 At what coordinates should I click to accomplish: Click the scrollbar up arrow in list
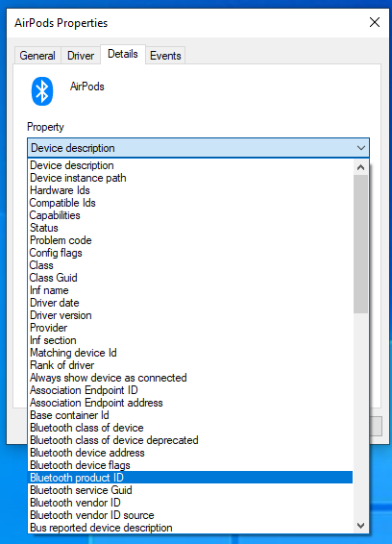click(361, 167)
